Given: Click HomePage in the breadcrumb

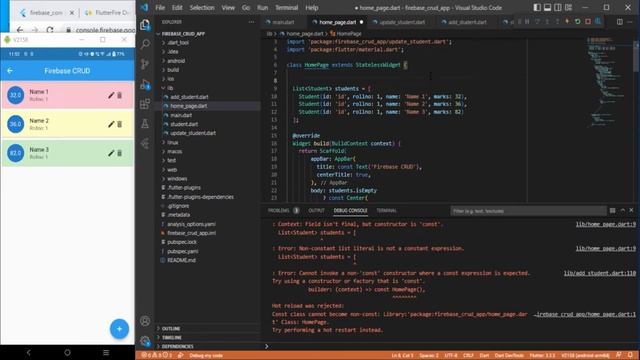Looking at the screenshot, I should coord(349,34).
